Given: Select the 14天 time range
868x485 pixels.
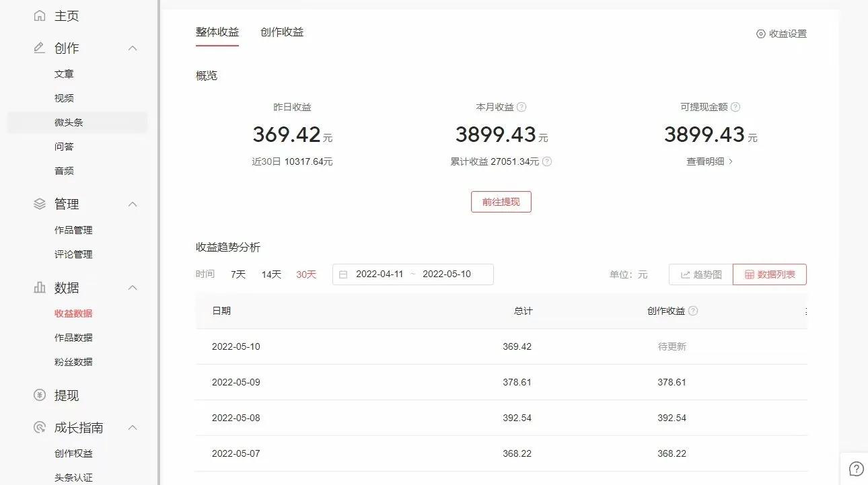Looking at the screenshot, I should tap(271, 274).
